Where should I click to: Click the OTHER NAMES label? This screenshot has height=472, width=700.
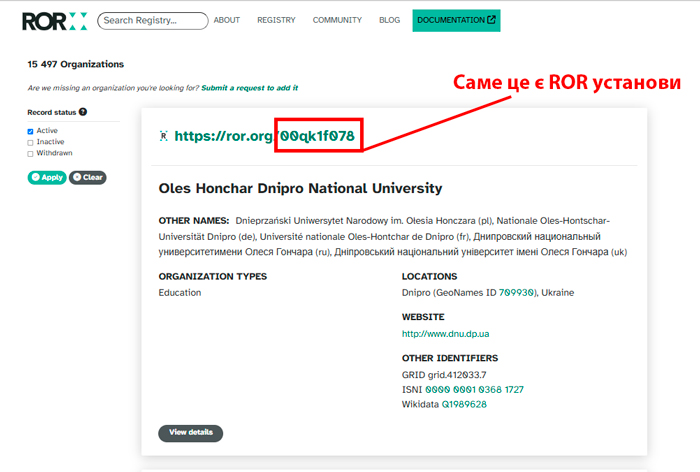click(194, 221)
